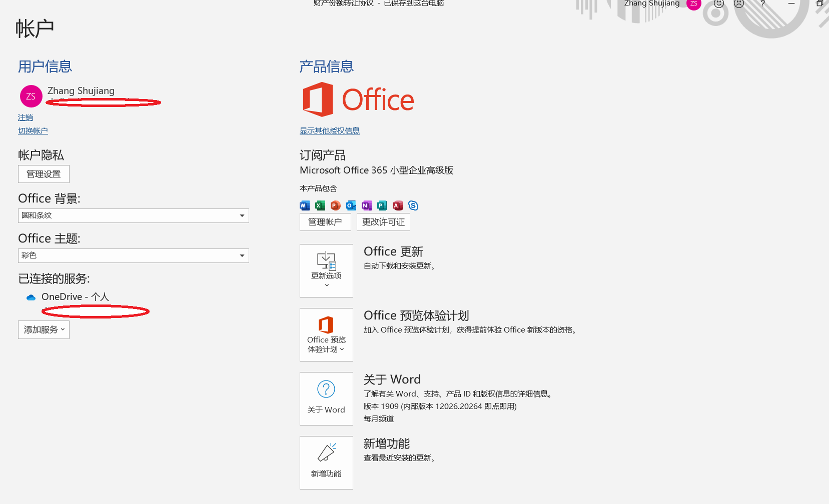
Task: Click the 管理帐户 button
Action: (x=325, y=222)
